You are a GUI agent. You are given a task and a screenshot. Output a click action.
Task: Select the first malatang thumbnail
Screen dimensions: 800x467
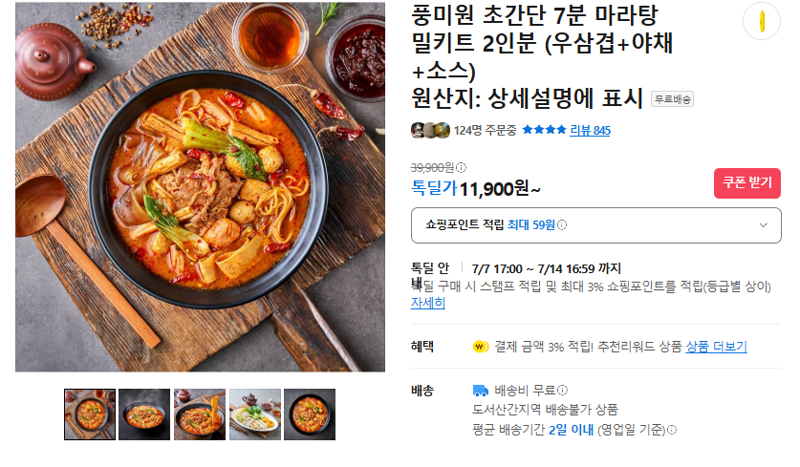point(90,414)
